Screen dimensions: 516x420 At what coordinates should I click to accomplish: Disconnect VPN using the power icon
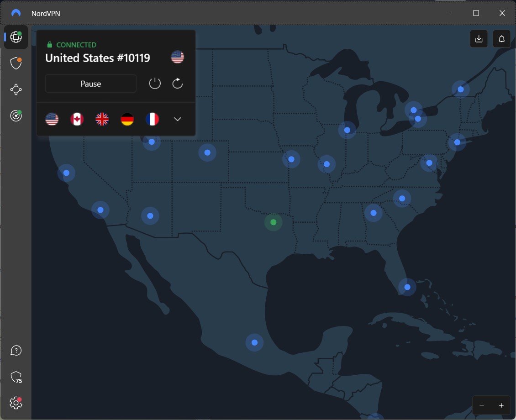point(155,84)
